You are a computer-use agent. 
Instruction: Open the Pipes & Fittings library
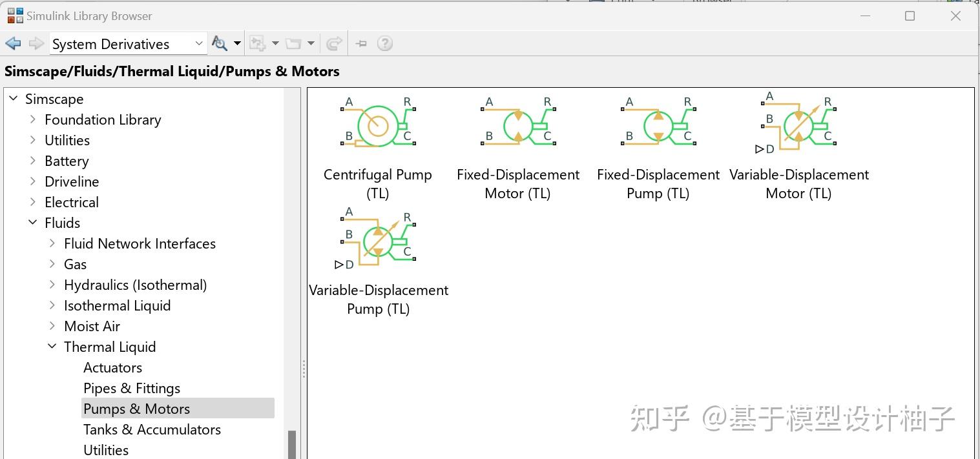132,388
